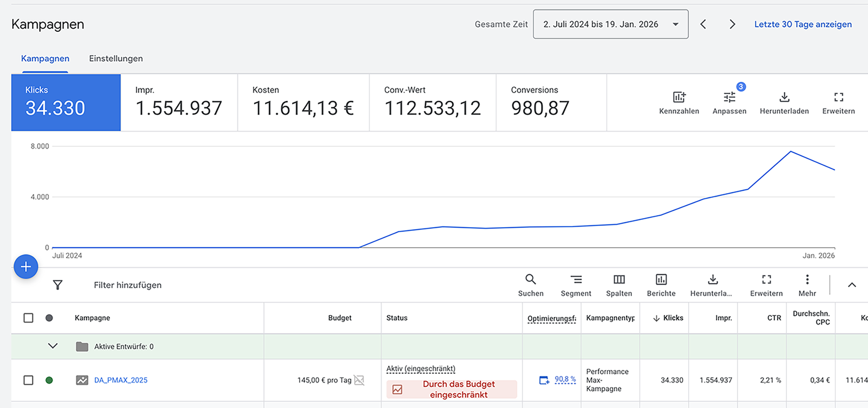Open the Anpassen adjust settings icon

(x=729, y=97)
